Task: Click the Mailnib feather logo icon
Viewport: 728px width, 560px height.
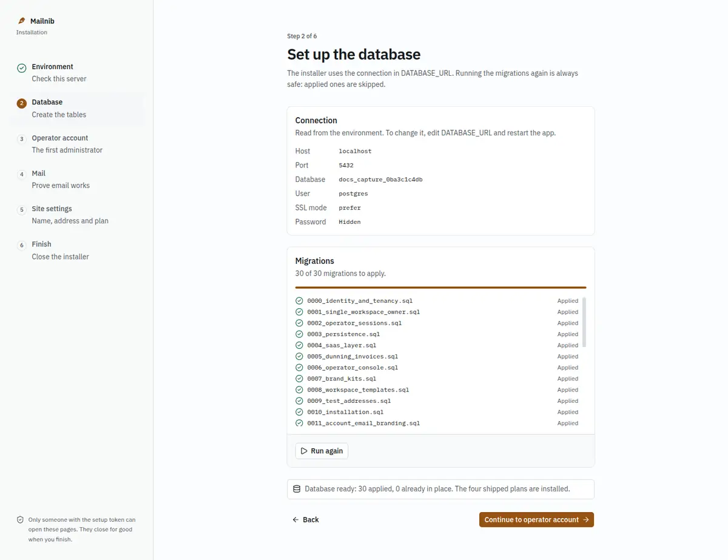Action: pos(22,21)
